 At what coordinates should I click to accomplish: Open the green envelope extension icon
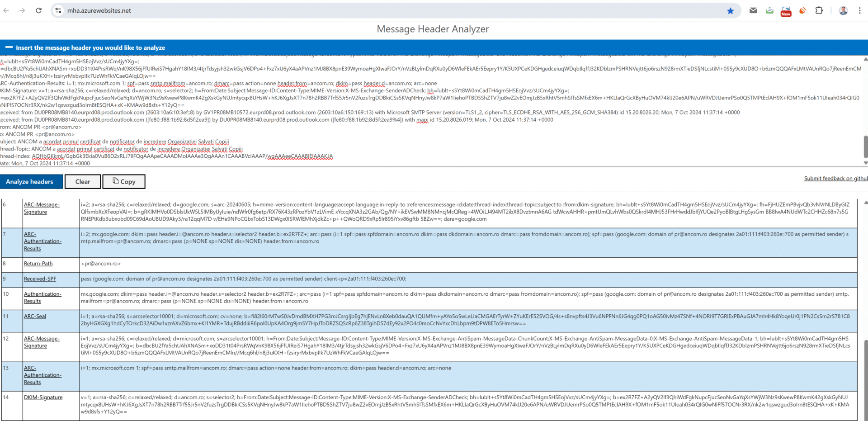[769, 10]
